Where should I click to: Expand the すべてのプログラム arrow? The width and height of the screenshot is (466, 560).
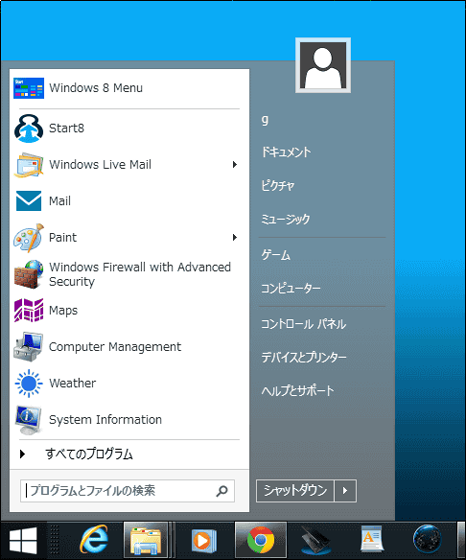coord(22,454)
